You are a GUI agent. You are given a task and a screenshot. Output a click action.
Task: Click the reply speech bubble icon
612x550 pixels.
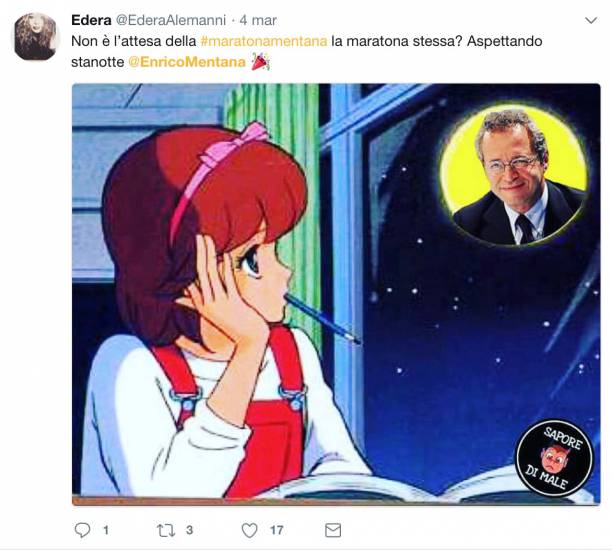click(82, 530)
